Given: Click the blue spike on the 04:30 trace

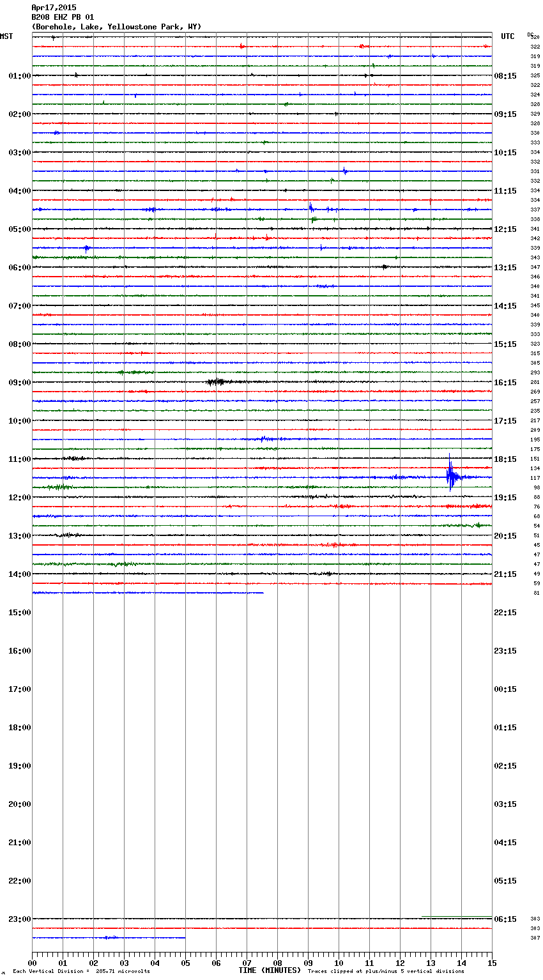Looking at the screenshot, I should (x=311, y=208).
